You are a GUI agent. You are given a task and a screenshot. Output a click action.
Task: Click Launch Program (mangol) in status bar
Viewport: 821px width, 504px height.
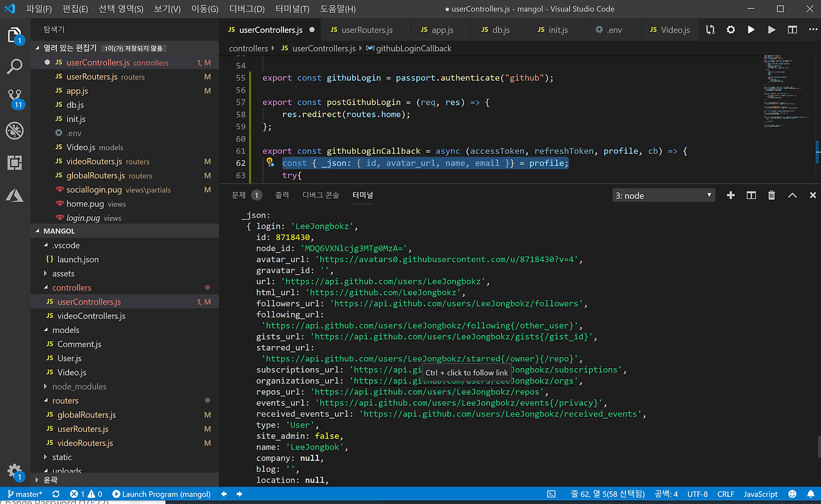161,494
